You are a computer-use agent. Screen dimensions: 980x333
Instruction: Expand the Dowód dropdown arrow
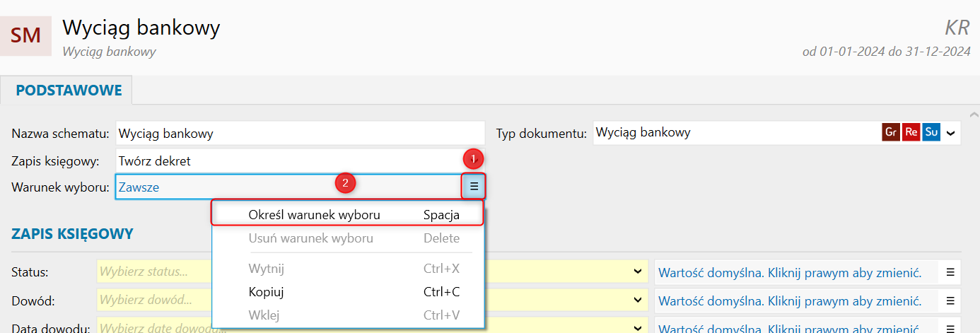point(638,300)
